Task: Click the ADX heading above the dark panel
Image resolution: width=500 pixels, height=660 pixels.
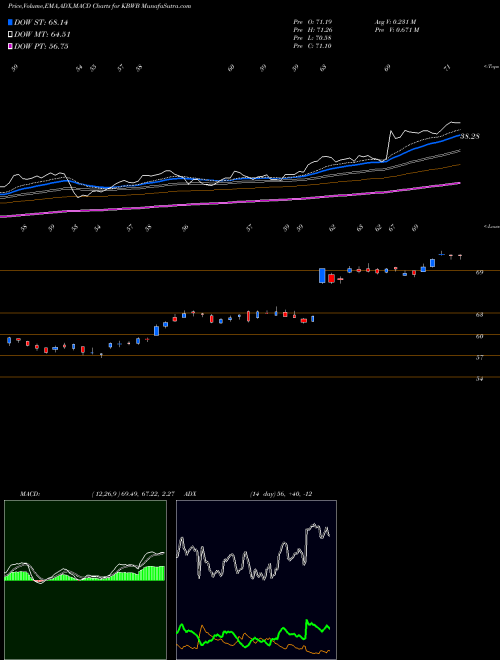Action: 190,494
